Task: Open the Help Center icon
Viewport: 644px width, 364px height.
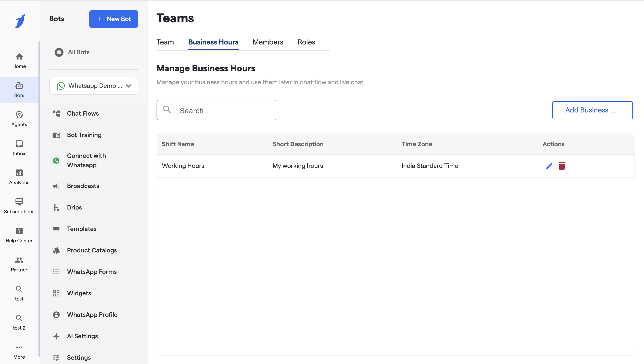Action: (x=19, y=235)
